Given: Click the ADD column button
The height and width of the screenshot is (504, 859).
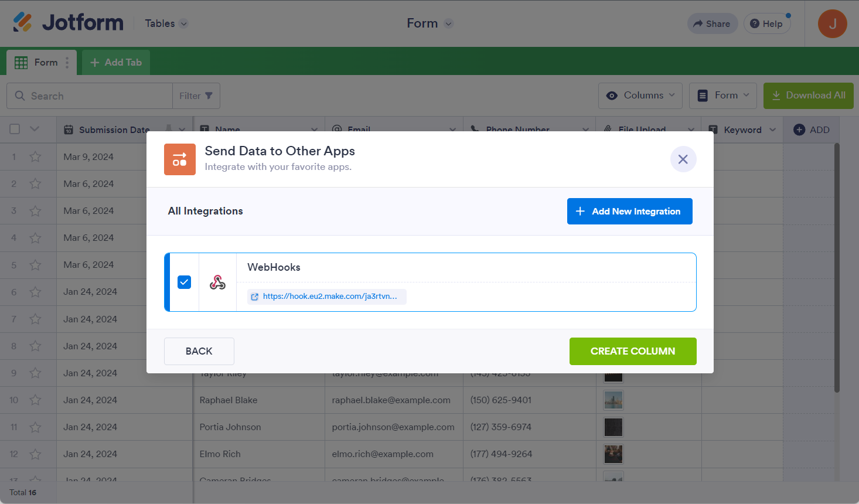Looking at the screenshot, I should coord(812,130).
